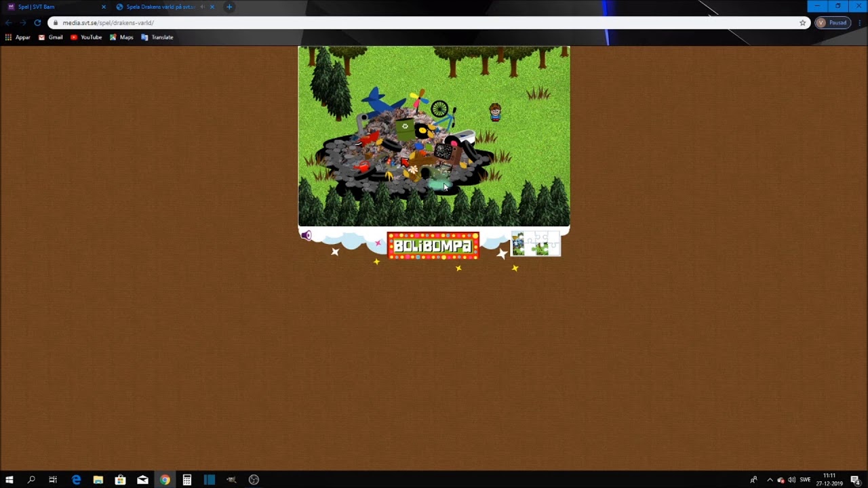Screen dimensions: 868x488
Task: Click the white bathtub on the junk pile
Action: pyautogui.click(x=462, y=138)
